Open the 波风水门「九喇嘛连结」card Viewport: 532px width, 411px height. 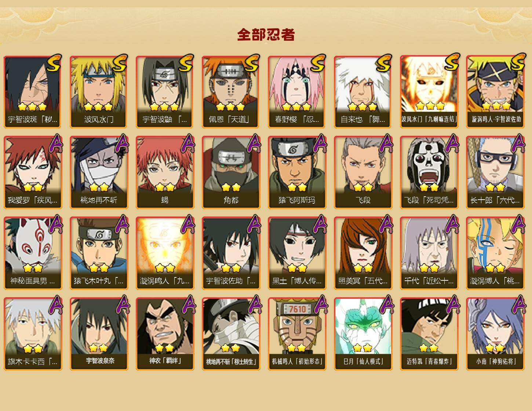coord(429,92)
